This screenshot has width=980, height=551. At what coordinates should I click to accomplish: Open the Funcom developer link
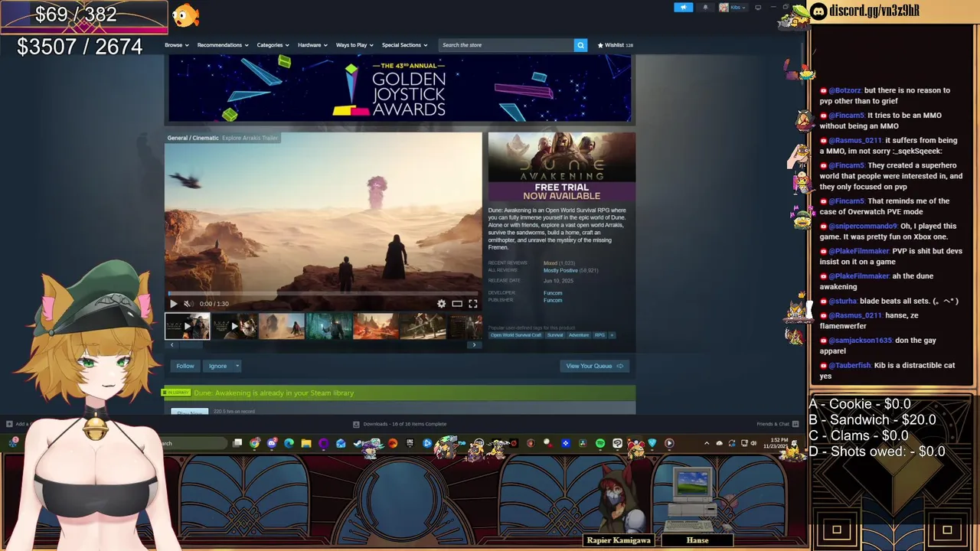point(553,293)
